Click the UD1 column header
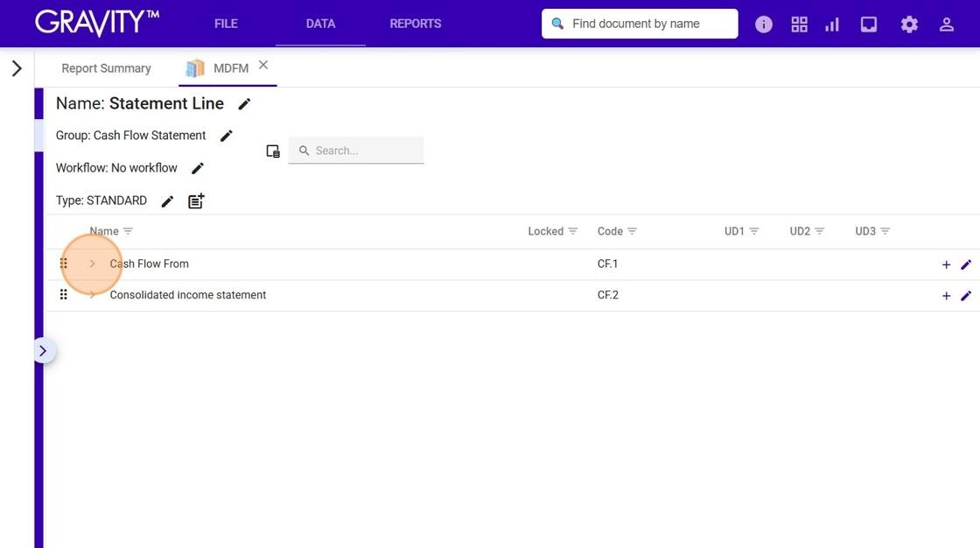980x548 pixels. point(734,231)
